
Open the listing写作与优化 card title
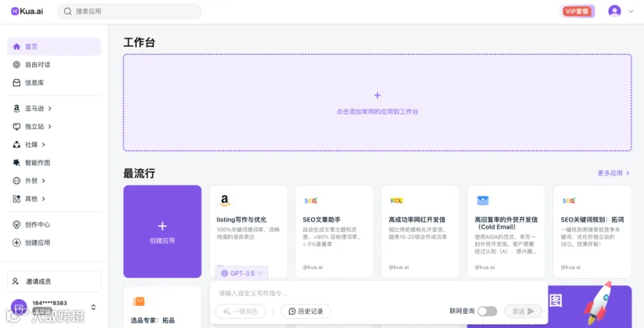pyautogui.click(x=242, y=220)
